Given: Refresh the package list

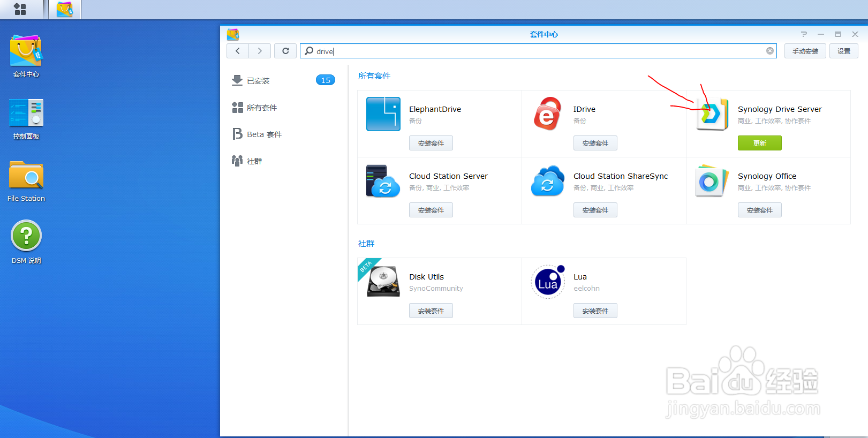Looking at the screenshot, I should click(285, 51).
